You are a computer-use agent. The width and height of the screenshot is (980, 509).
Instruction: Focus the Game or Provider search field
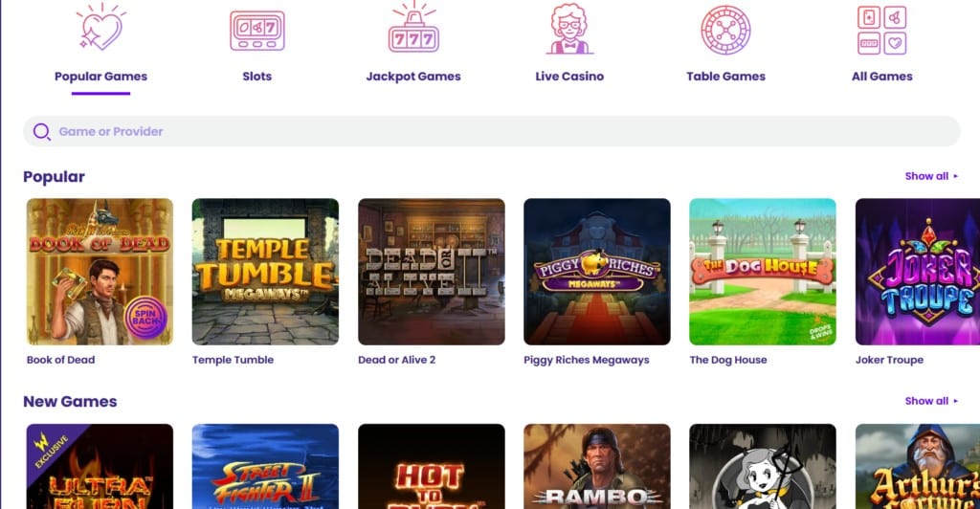click(x=491, y=131)
